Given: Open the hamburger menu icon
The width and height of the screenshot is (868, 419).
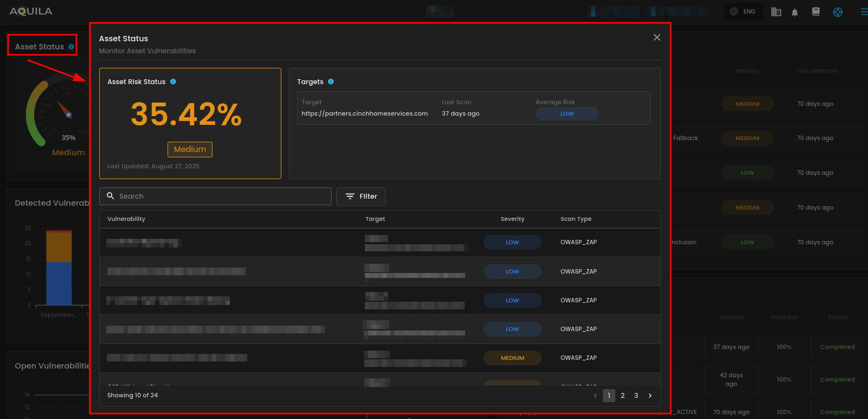Looking at the screenshot, I should [864, 12].
